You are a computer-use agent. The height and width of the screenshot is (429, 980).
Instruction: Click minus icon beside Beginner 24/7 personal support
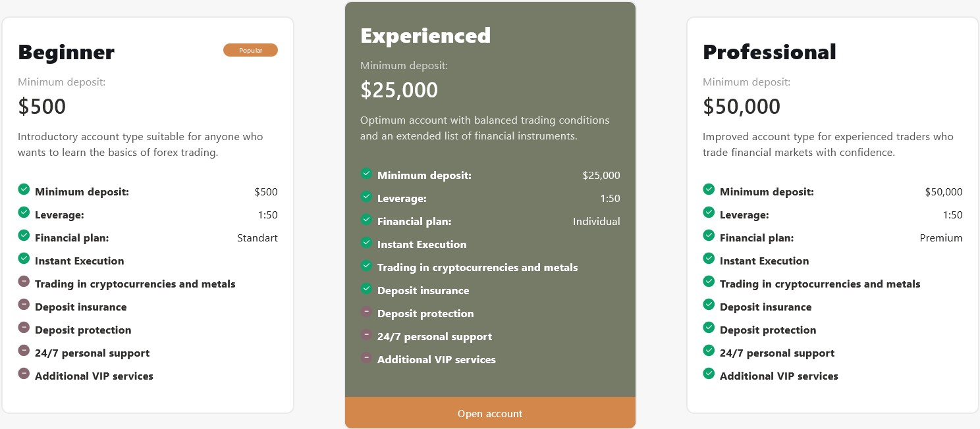click(24, 350)
